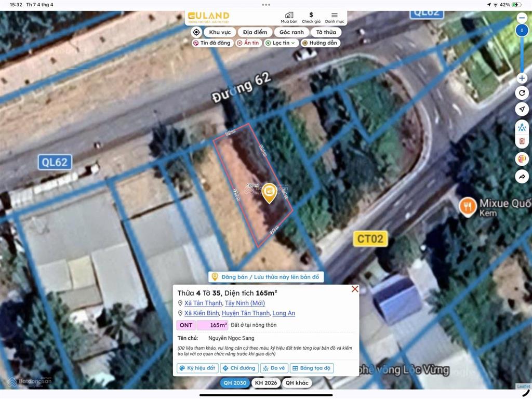Tap the three-dots multitasking indicator

click(x=266, y=5)
